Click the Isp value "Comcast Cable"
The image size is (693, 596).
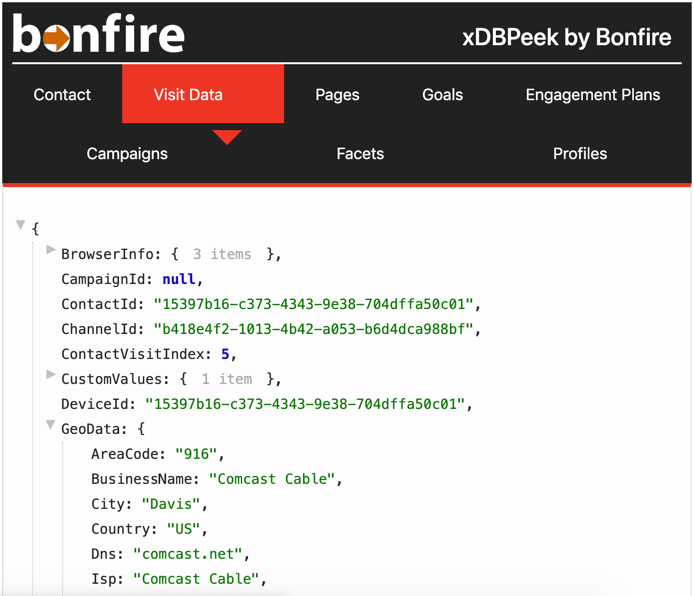[196, 579]
